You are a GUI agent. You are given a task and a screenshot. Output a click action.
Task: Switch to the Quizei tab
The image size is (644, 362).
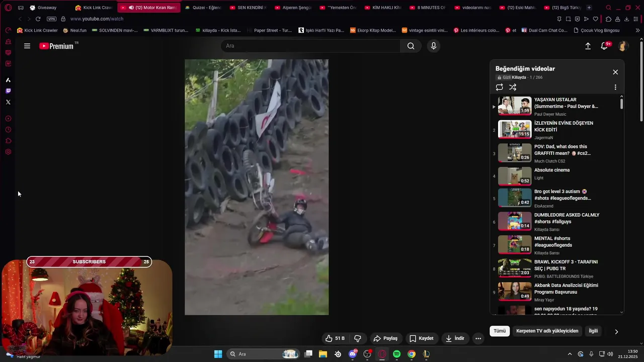coord(203,8)
